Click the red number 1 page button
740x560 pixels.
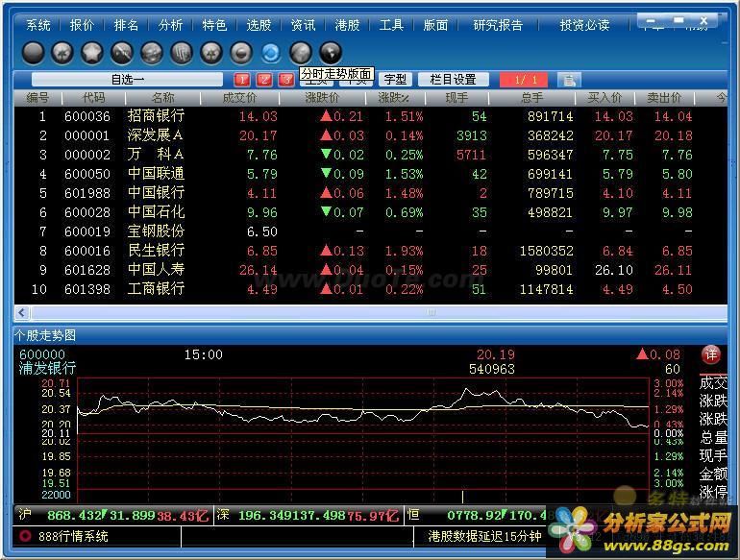coord(242,80)
